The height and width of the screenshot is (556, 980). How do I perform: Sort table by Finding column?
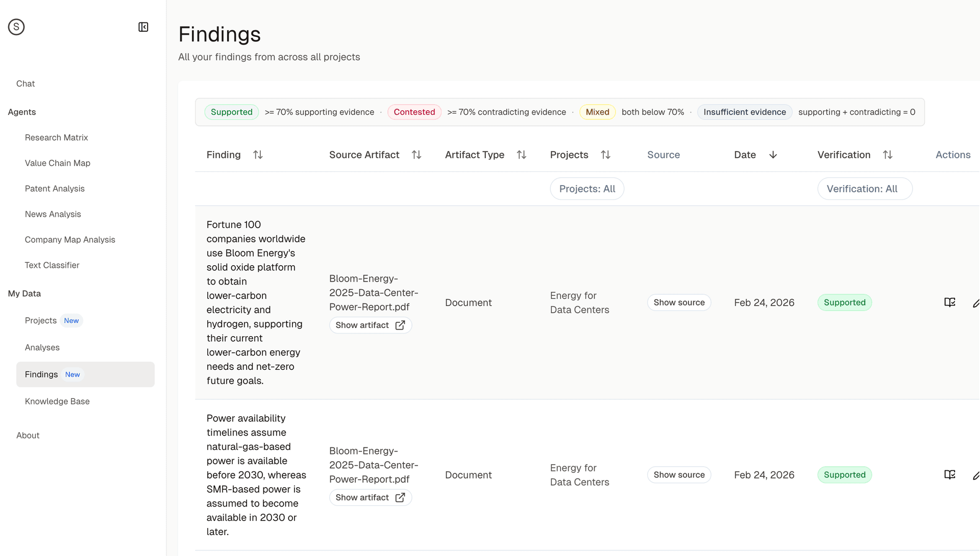[x=257, y=155]
